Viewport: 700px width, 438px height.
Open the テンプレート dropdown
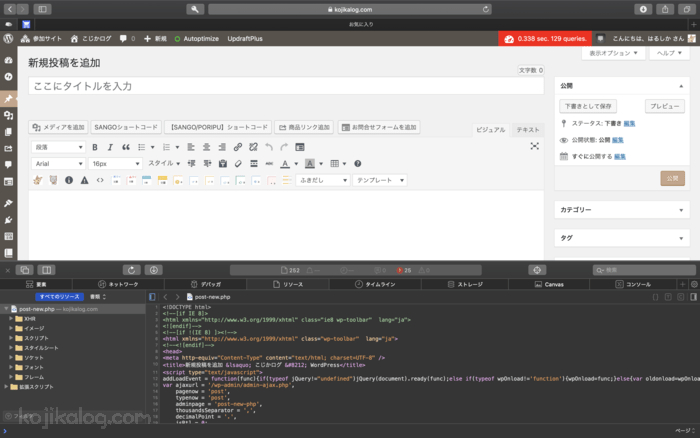[x=379, y=180]
